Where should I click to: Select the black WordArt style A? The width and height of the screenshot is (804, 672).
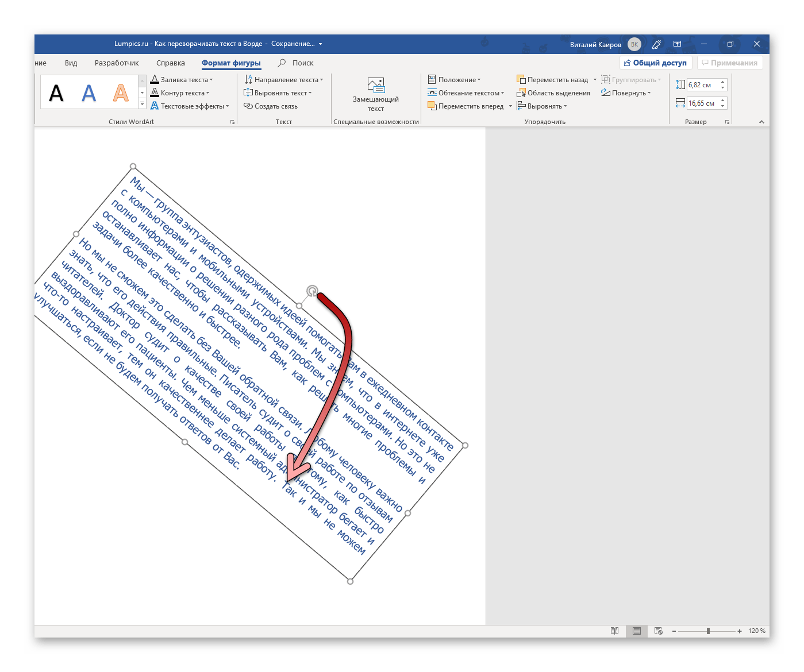click(x=56, y=93)
